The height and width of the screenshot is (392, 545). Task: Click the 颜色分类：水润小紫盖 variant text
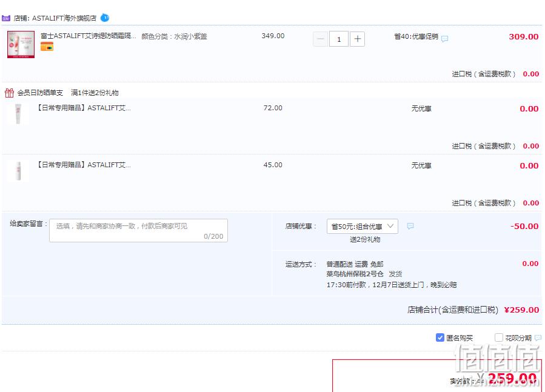coord(174,36)
